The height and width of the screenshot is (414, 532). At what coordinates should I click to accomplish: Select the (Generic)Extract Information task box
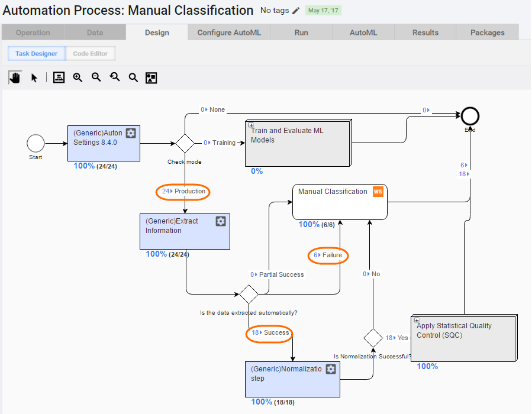[x=185, y=232]
